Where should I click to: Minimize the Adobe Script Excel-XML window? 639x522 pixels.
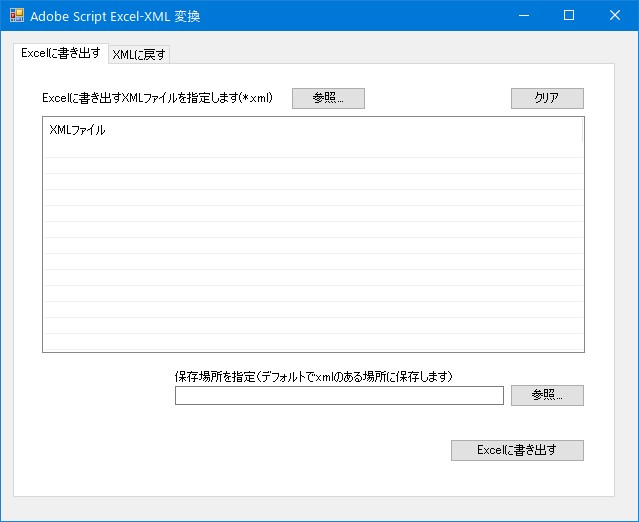pos(524,15)
